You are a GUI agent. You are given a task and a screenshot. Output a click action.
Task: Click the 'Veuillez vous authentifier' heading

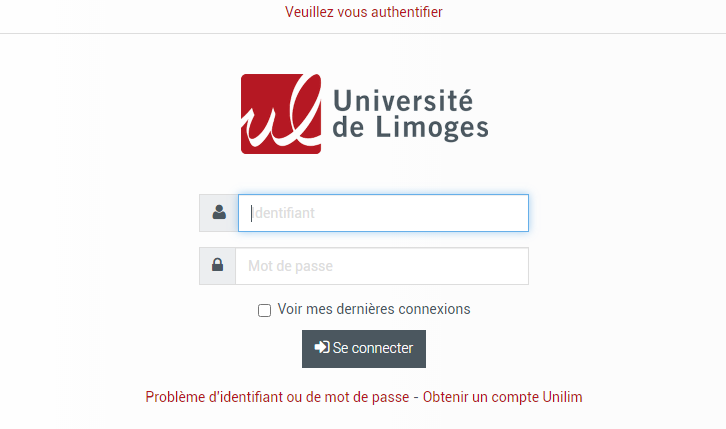click(363, 12)
